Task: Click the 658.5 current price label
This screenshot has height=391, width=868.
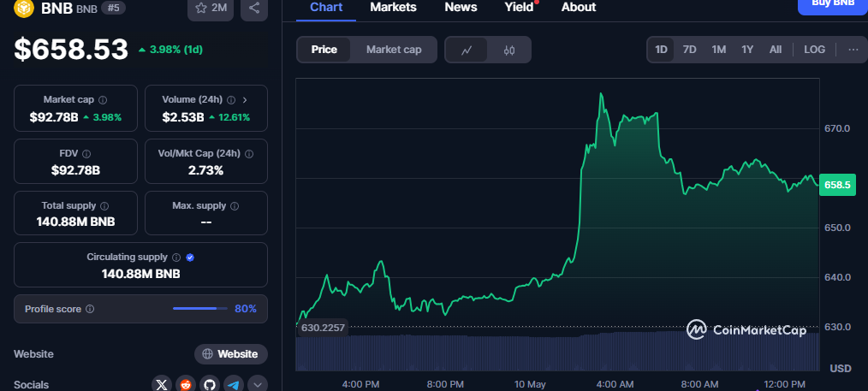Action: [837, 185]
